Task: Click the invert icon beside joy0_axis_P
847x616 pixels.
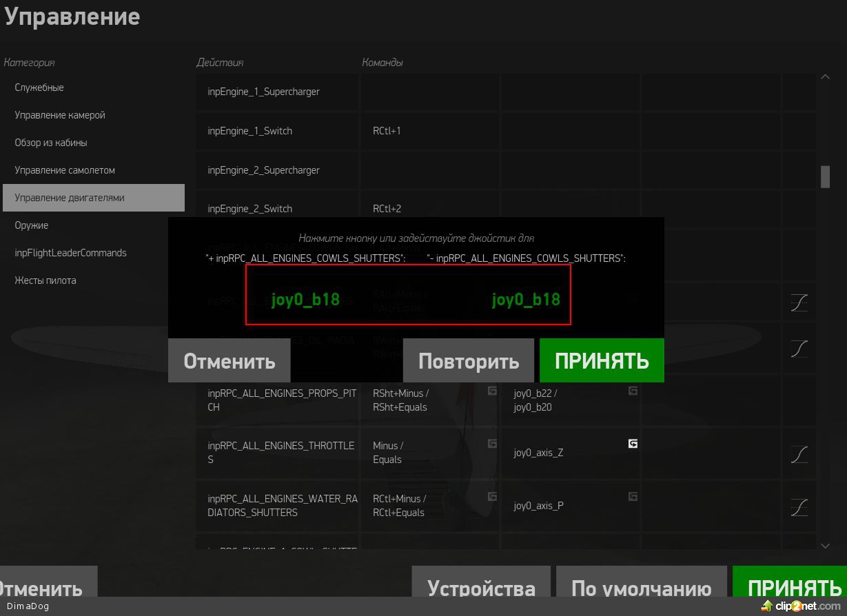Action: pos(633,496)
